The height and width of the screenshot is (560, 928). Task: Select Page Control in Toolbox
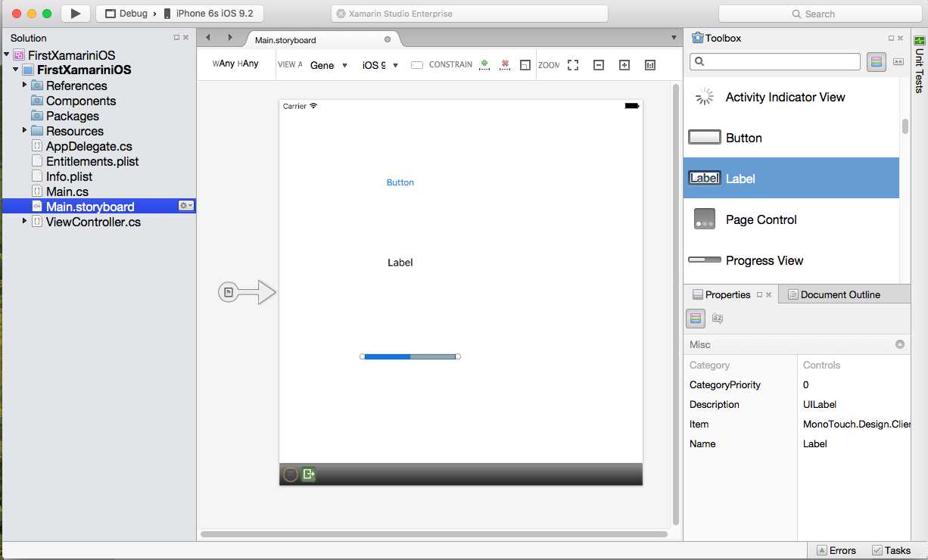tap(791, 219)
